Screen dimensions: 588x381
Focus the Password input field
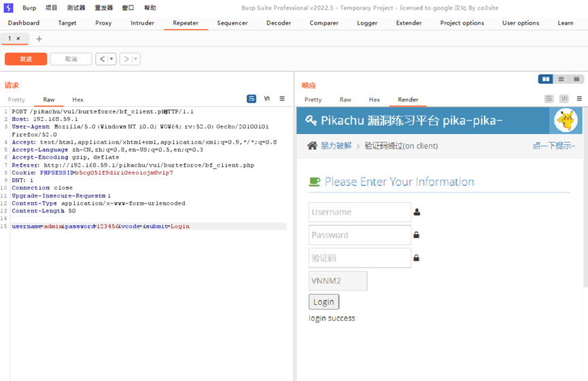tap(360, 235)
